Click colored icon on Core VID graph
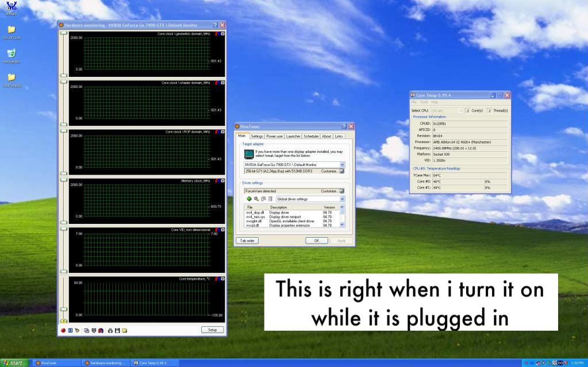The image size is (588, 367). [x=217, y=230]
